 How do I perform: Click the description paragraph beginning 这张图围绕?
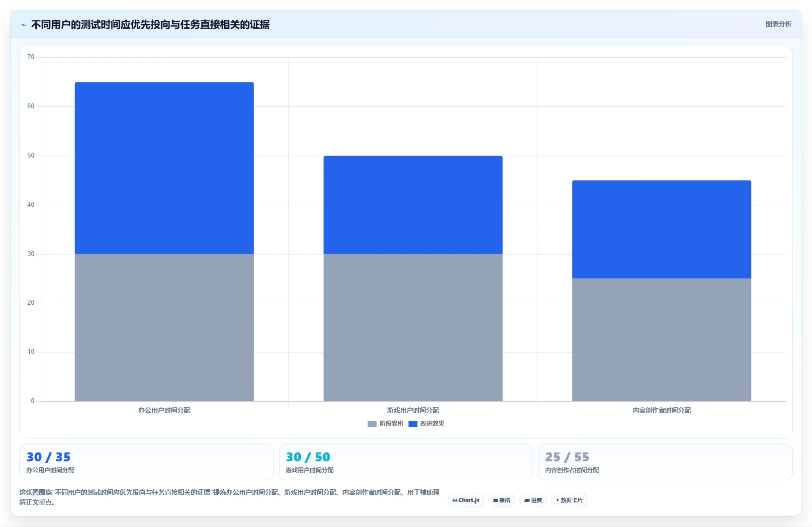[229, 497]
